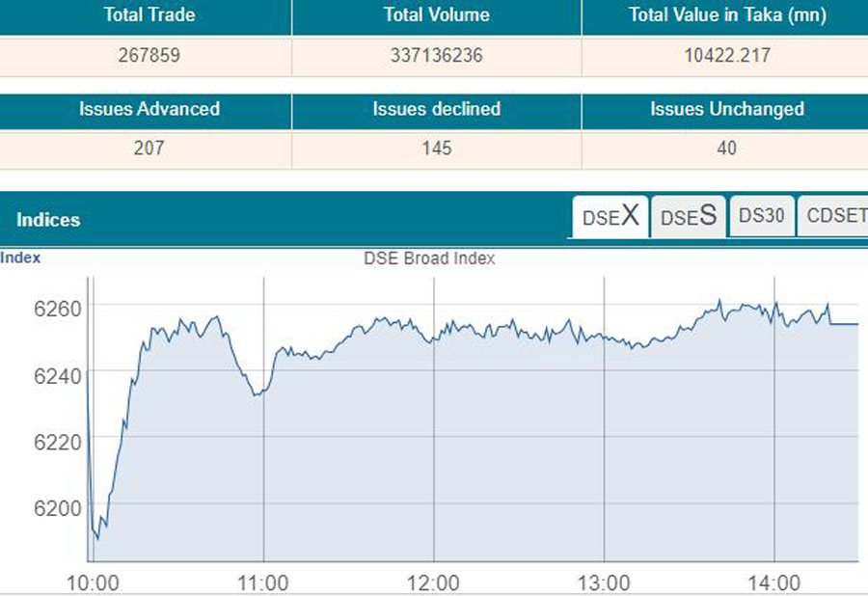The height and width of the screenshot is (596, 868).
Task: Select the advanced issues count 207
Action: point(149,149)
